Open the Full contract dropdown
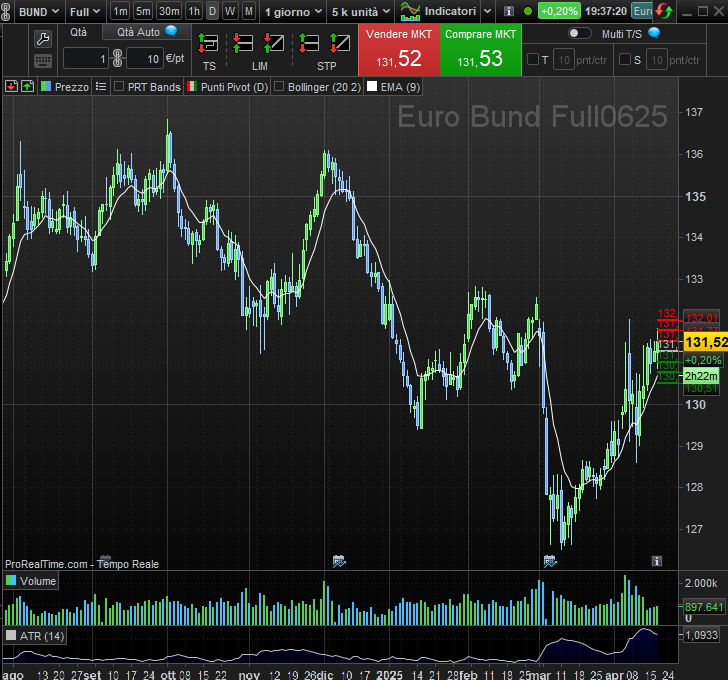Screen dimensions: 728x680 [85, 11]
